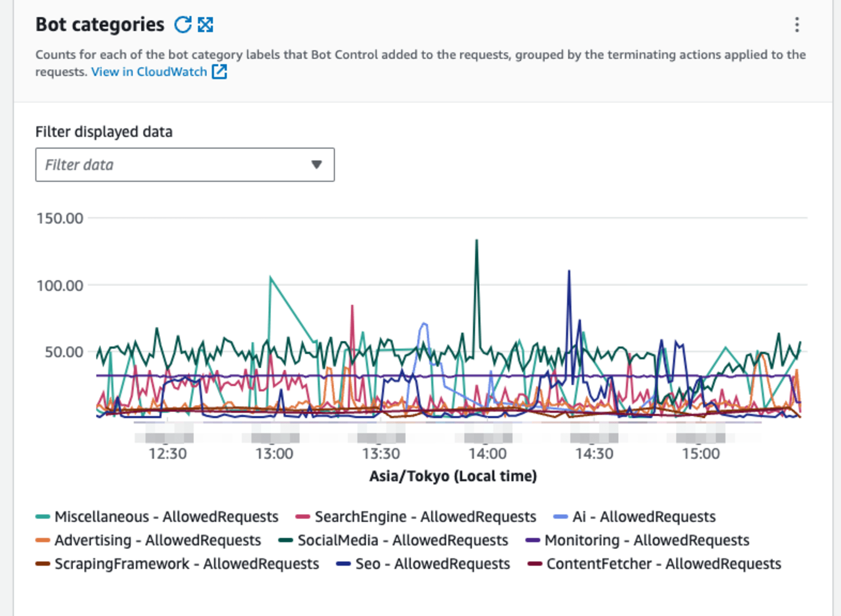Click the 14:30 time axis label
Image resolution: width=841 pixels, height=616 pixels.
(594, 454)
